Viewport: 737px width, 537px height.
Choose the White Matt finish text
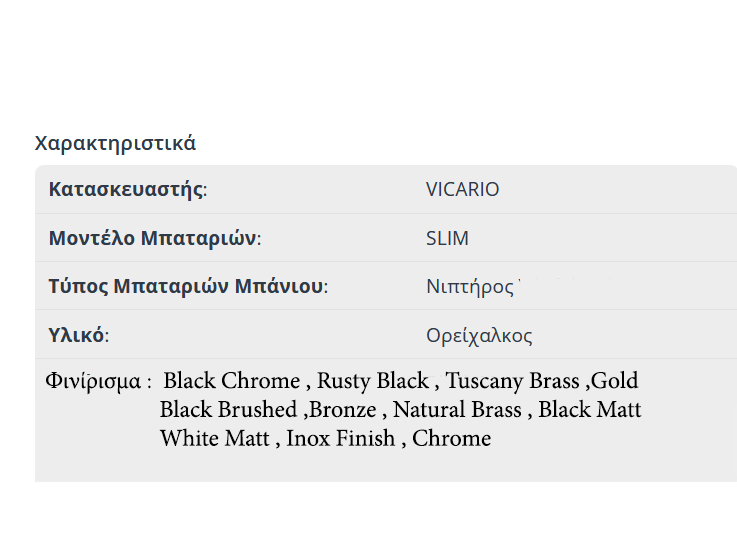(x=215, y=438)
